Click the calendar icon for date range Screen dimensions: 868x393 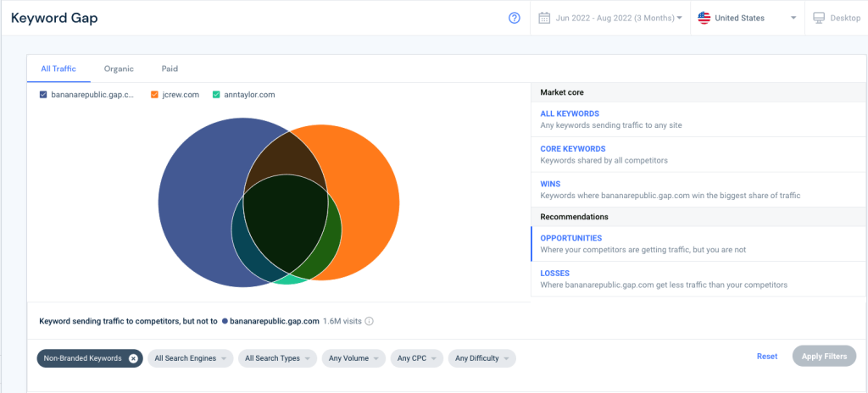[544, 18]
